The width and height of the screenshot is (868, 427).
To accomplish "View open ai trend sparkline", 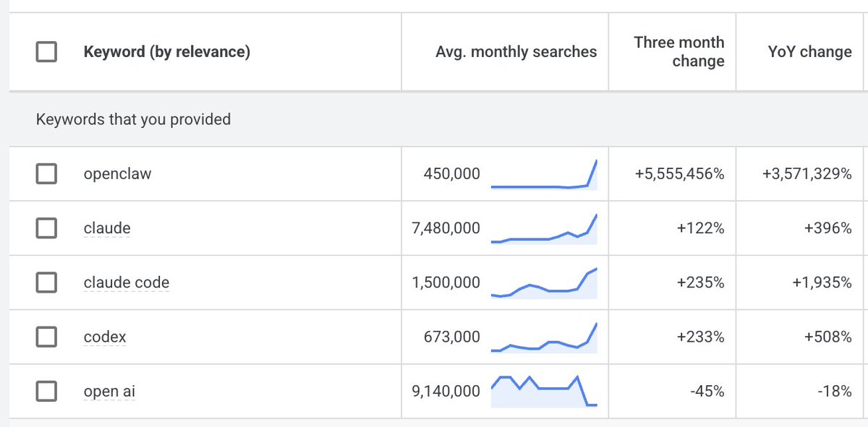I will 544,391.
